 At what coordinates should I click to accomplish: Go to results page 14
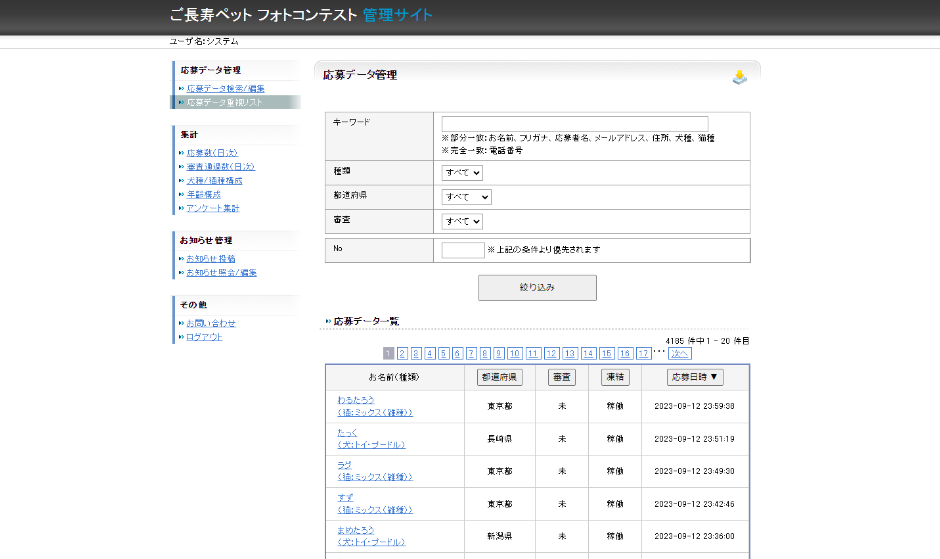[x=588, y=353]
